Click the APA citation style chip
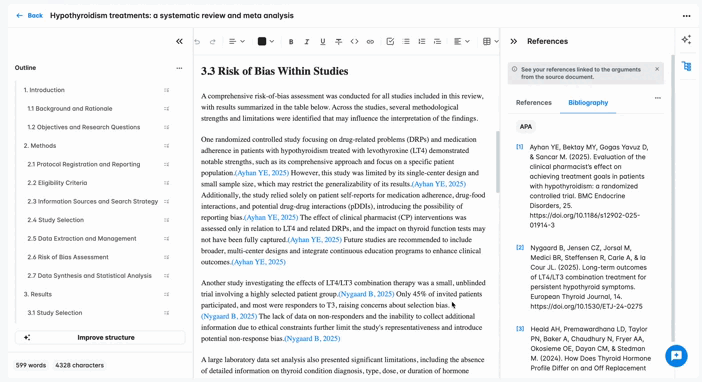Screen dimensions: 702x382 tap(526, 127)
